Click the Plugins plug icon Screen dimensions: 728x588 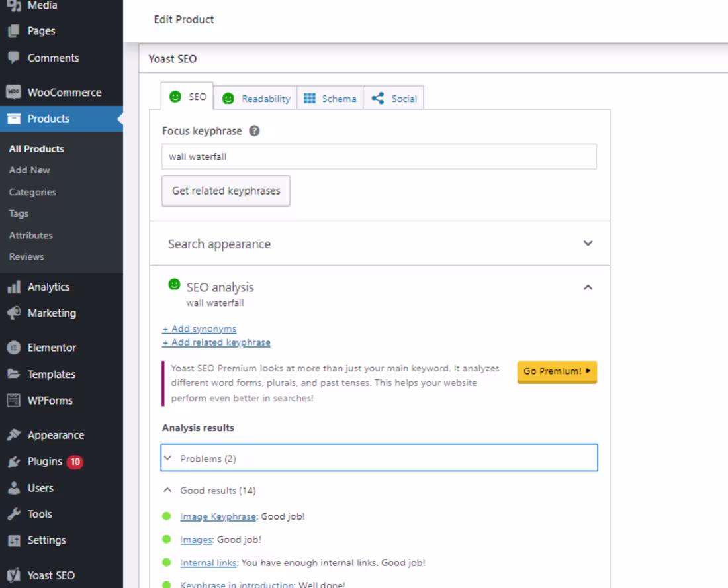pyautogui.click(x=14, y=462)
